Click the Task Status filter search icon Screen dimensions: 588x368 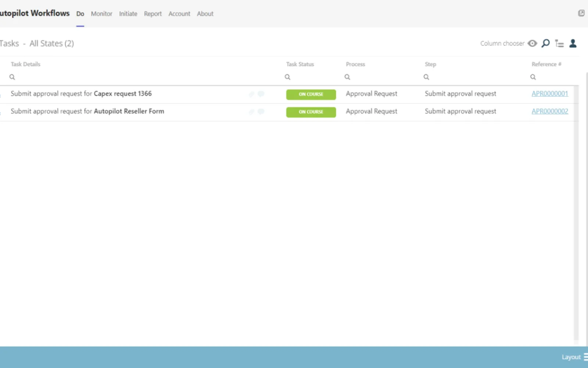(x=287, y=77)
